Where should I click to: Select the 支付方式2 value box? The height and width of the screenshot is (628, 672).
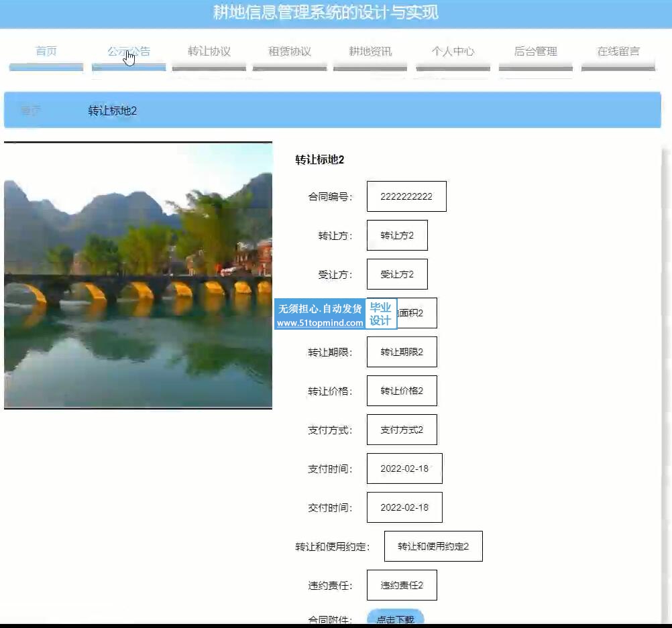click(x=402, y=430)
